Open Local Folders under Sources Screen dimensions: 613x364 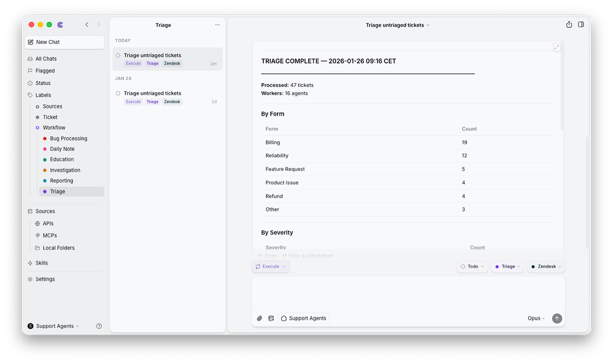[x=59, y=248]
